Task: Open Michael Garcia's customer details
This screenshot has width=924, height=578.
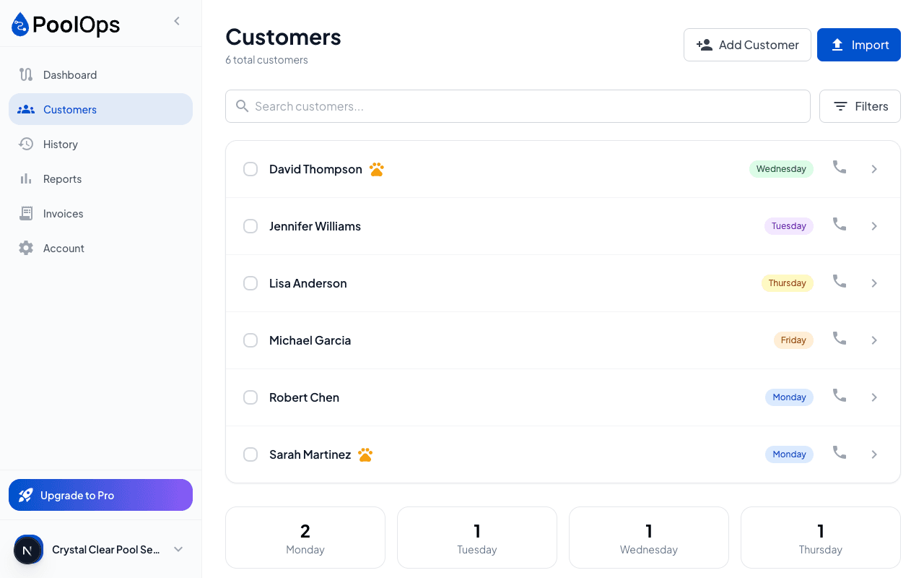Action: (874, 340)
